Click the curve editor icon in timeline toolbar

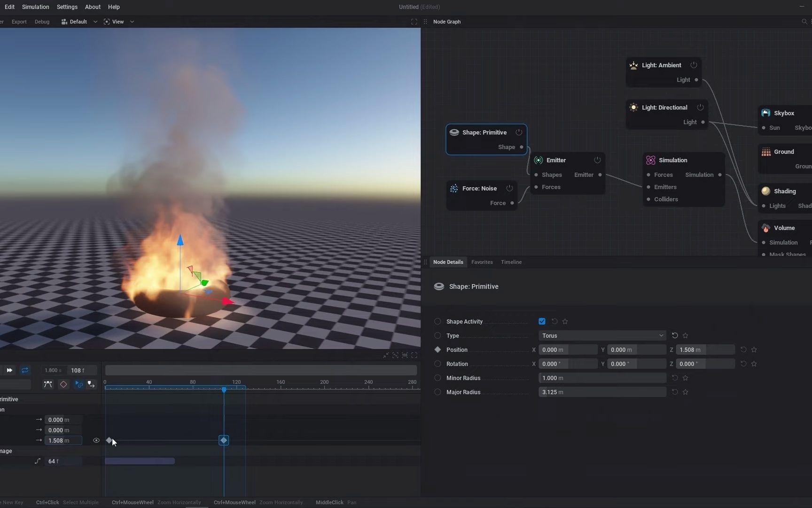pyautogui.click(x=48, y=384)
